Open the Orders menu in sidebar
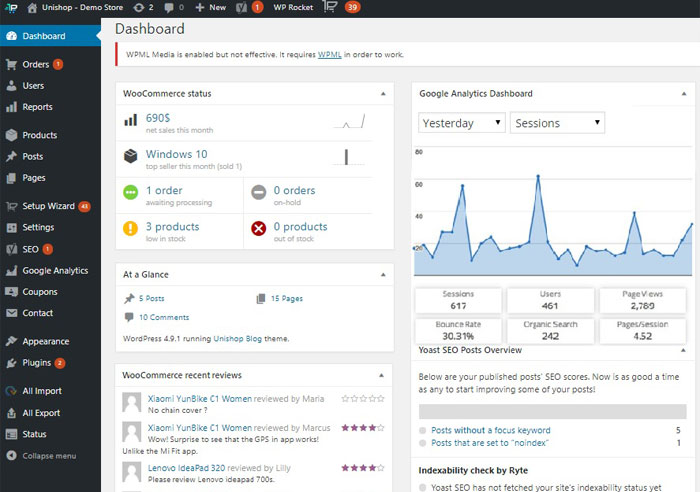 pyautogui.click(x=36, y=65)
